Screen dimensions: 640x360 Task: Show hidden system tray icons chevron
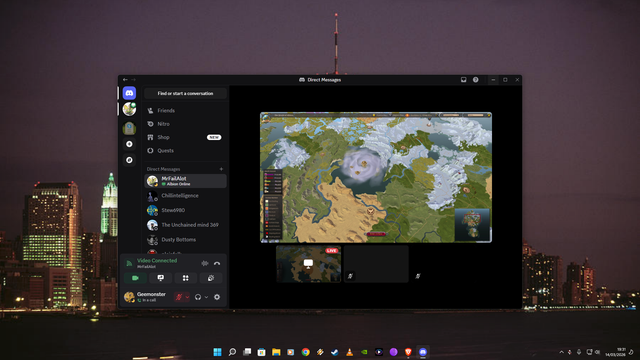(x=562, y=352)
